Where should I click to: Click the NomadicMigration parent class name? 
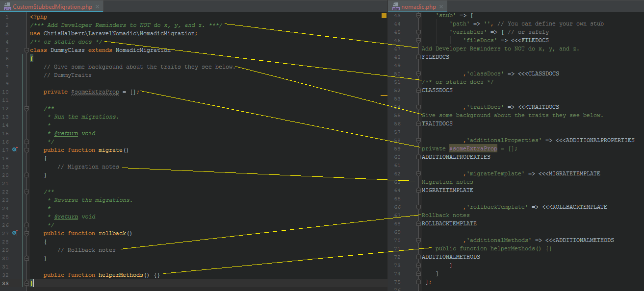(x=143, y=50)
